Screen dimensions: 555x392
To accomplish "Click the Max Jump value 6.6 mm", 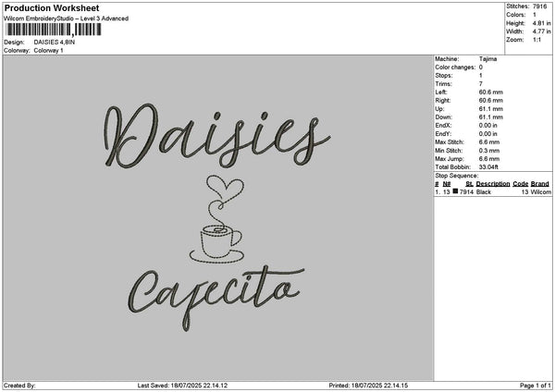I will [488, 159].
